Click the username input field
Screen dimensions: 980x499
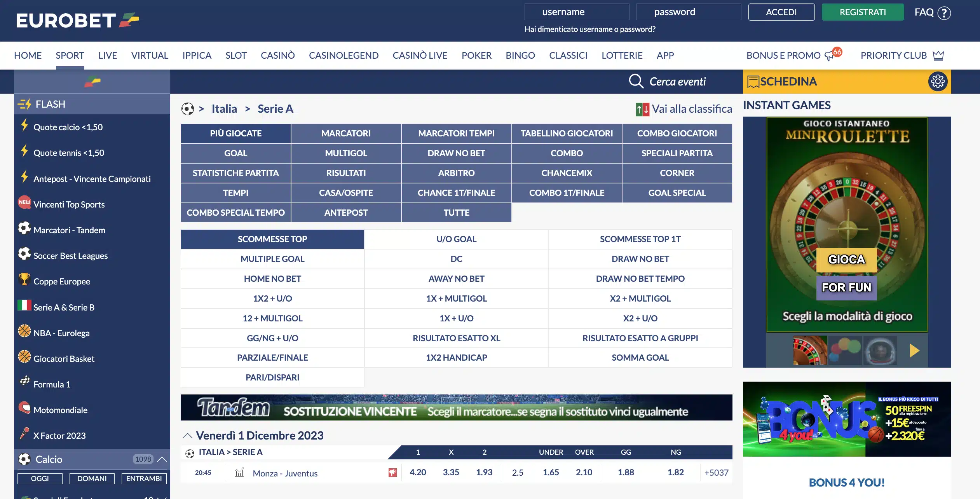(577, 12)
